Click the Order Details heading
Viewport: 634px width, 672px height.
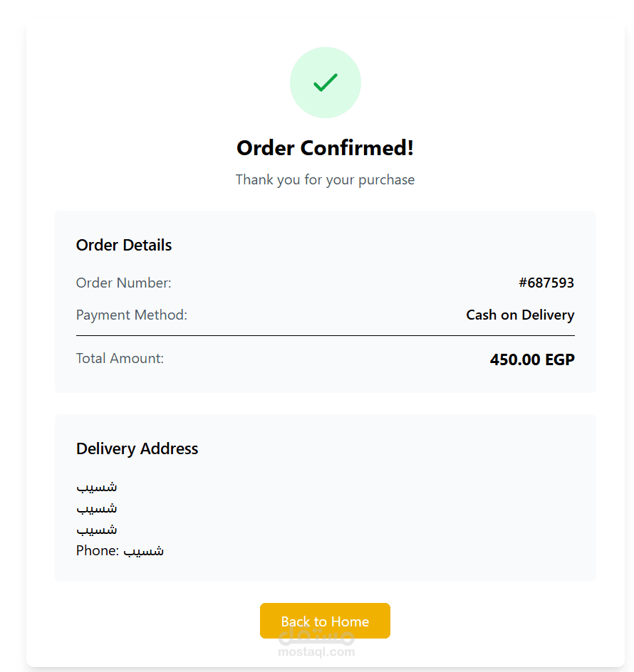(x=124, y=245)
